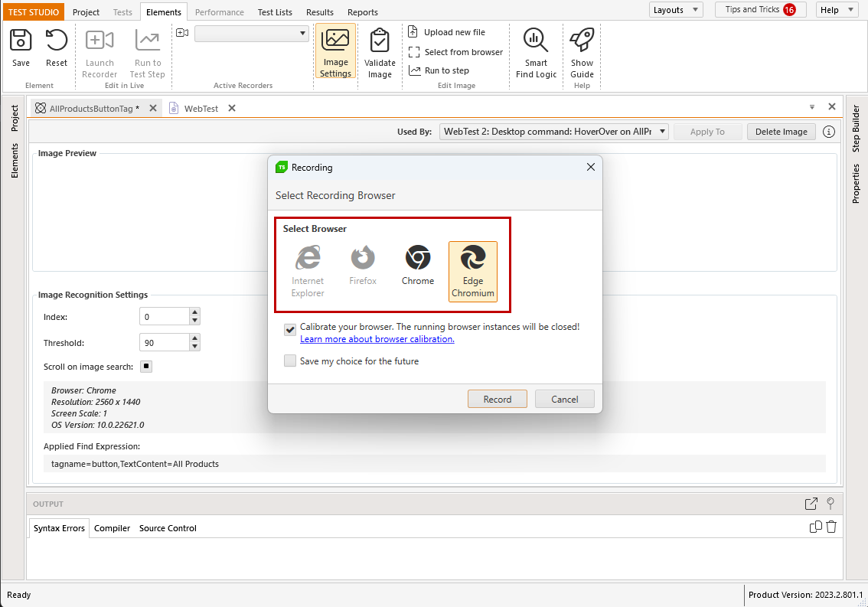The height and width of the screenshot is (607, 868).
Task: Switch to the Tests tab
Action: (122, 12)
